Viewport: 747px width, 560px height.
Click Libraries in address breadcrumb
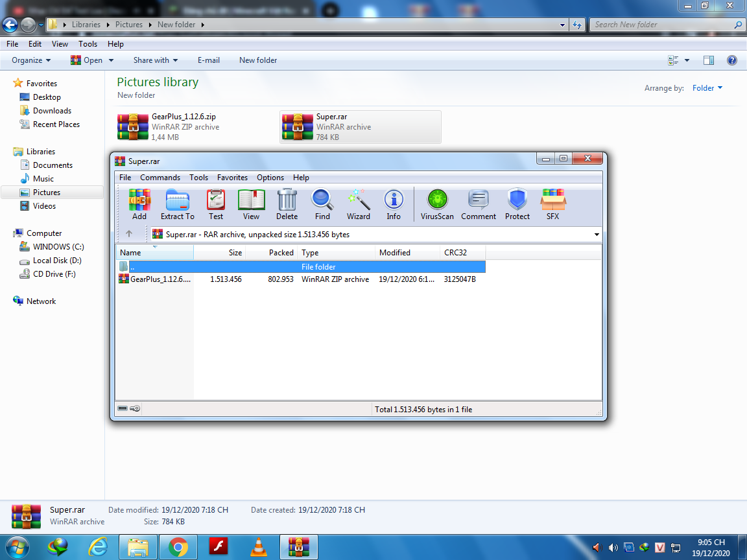[x=86, y=25]
